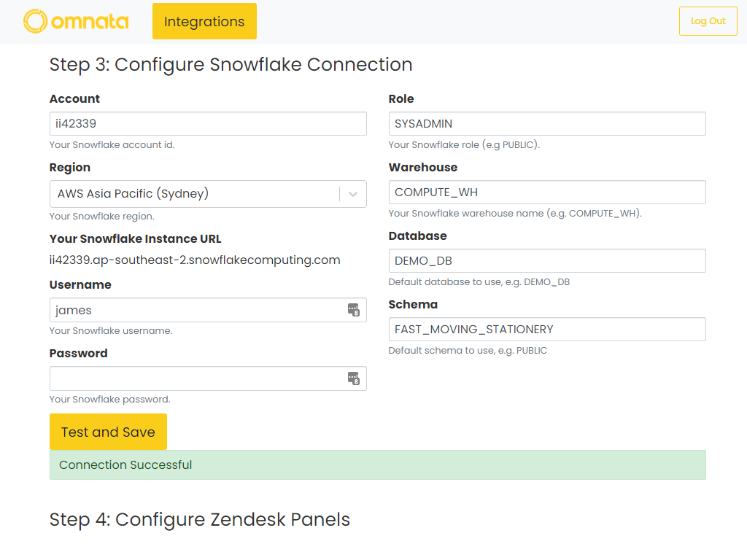The height and width of the screenshot is (560, 747).
Task: Click the Snowflake instance URL text
Action: pos(195,260)
